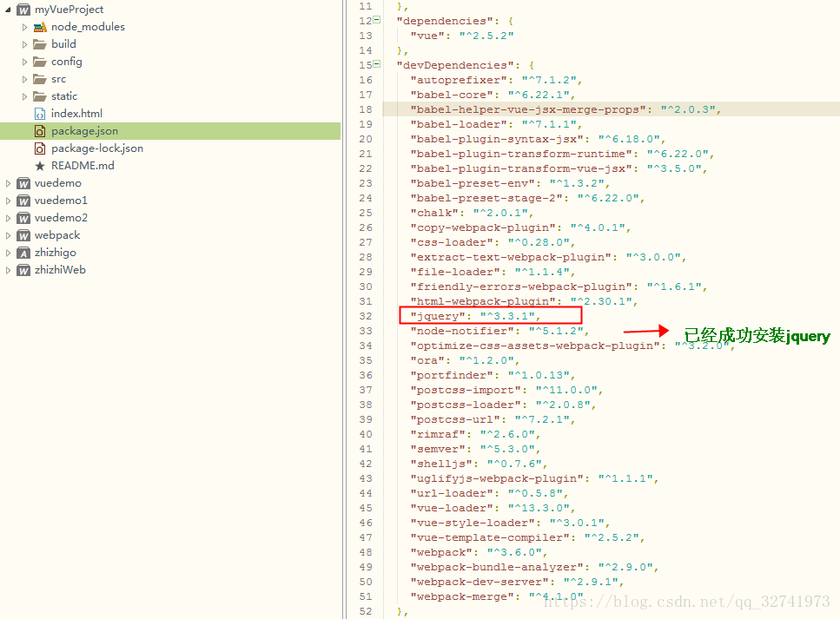This screenshot has height=619, width=840.
Task: Click the "node-notifier" entry text
Action: pos(462,331)
